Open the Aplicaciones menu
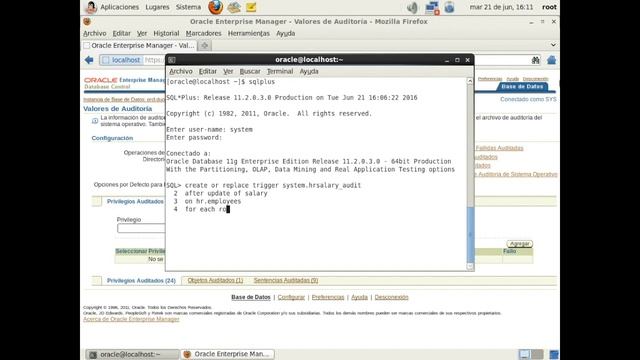This screenshot has width=640, height=360. coord(120,7)
